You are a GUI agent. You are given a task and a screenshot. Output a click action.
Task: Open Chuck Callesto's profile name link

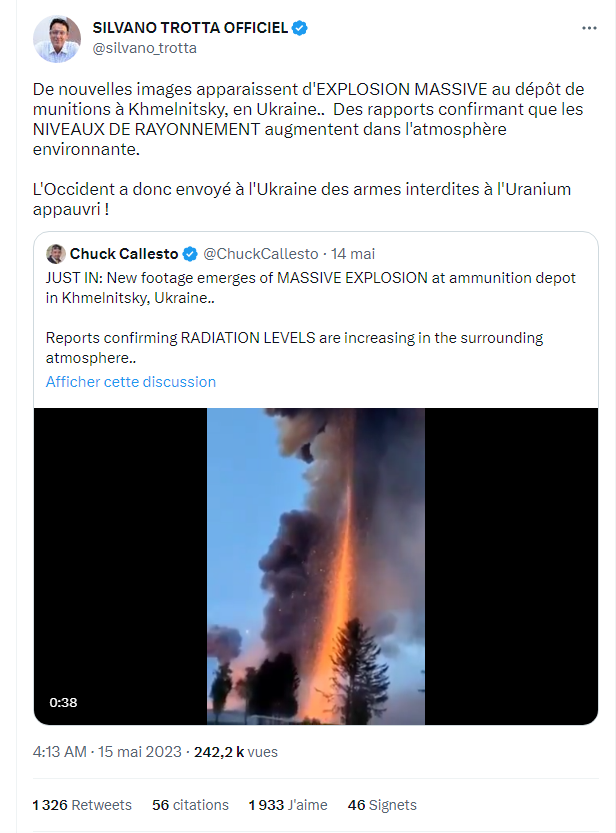click(124, 254)
